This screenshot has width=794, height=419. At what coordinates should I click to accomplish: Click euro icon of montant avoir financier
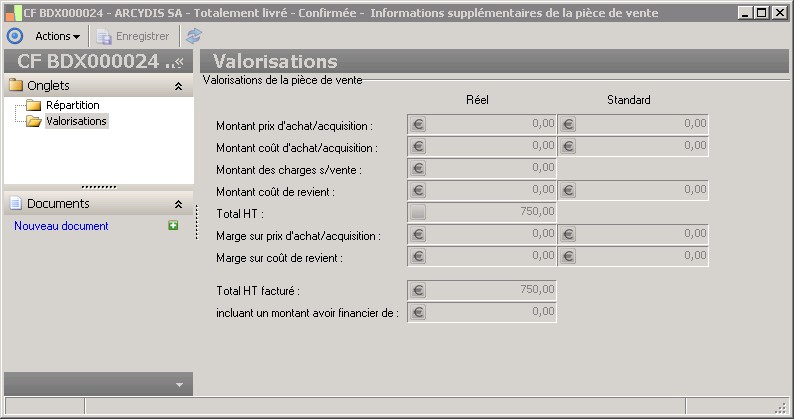click(x=418, y=312)
